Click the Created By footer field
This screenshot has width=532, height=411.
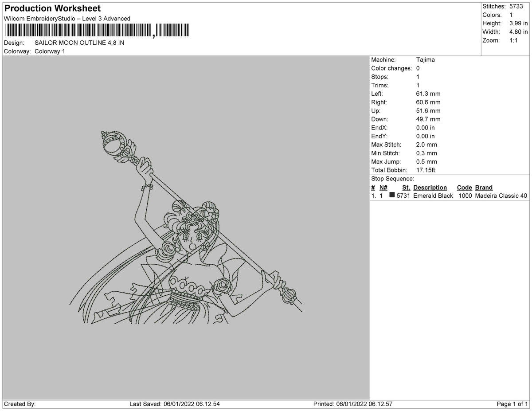[20, 404]
